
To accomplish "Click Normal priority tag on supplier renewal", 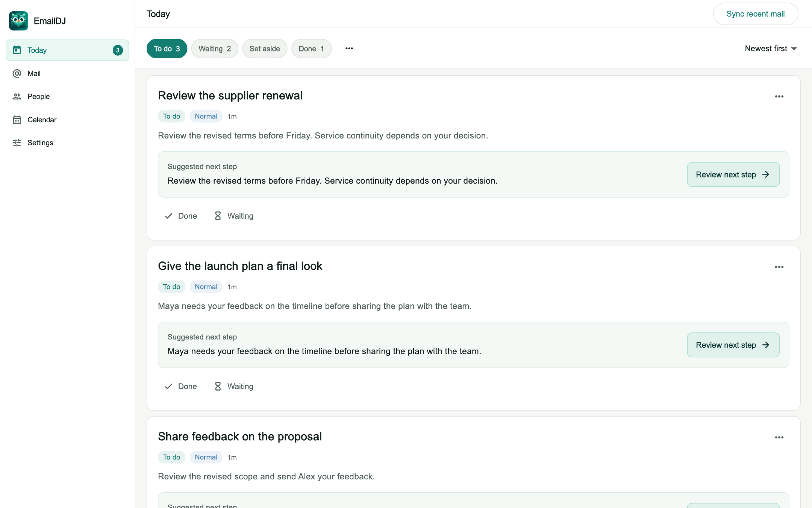I will pyautogui.click(x=206, y=116).
